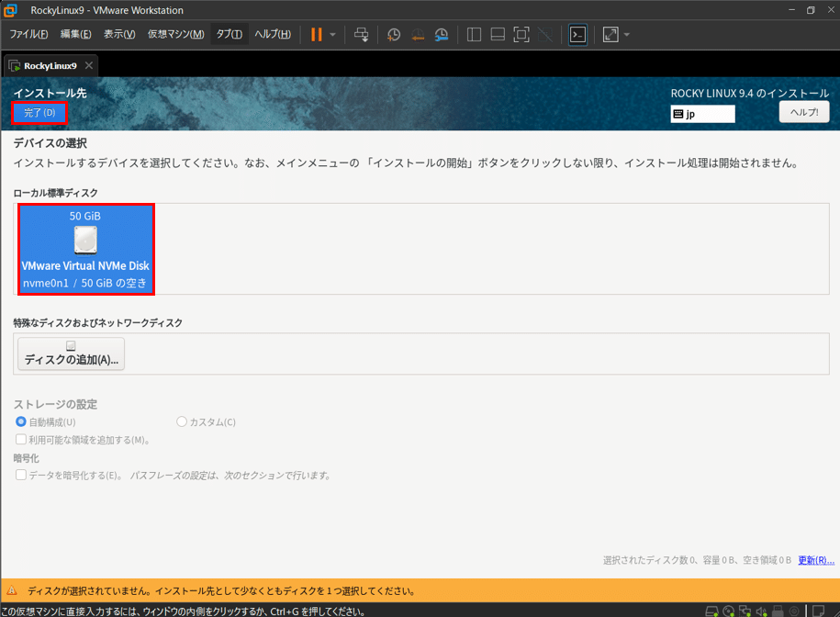Click the CD/DVD device status icon
The width and height of the screenshot is (840, 617).
(729, 611)
